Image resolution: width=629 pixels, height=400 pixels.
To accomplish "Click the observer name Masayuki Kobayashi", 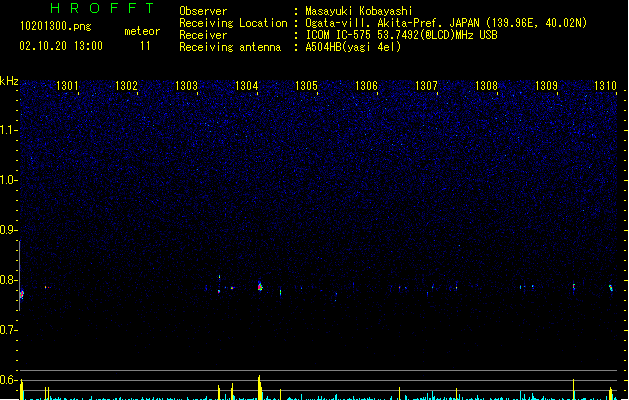I will coord(359,11).
